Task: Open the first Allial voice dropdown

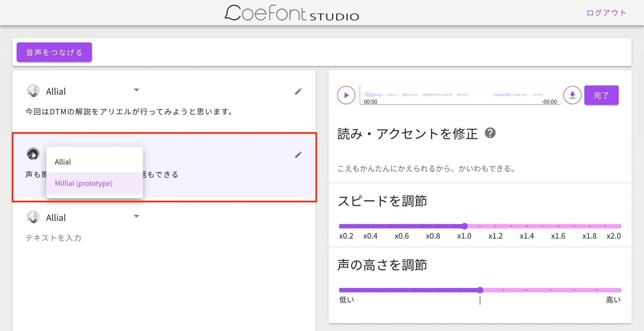Action: pos(136,90)
